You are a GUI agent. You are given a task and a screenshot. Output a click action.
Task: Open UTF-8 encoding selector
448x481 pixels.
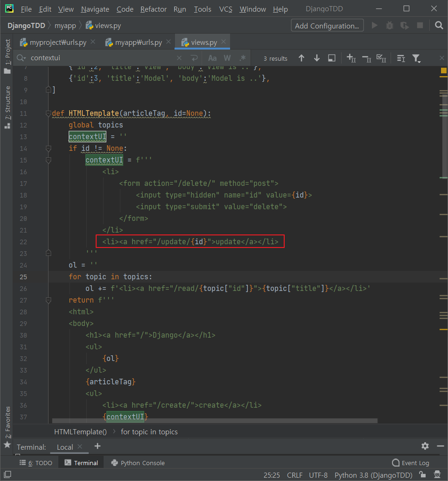click(x=318, y=475)
